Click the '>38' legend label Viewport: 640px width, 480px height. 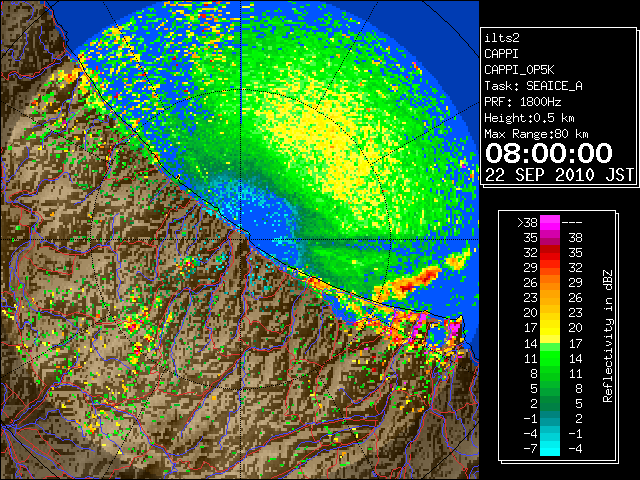point(527,222)
